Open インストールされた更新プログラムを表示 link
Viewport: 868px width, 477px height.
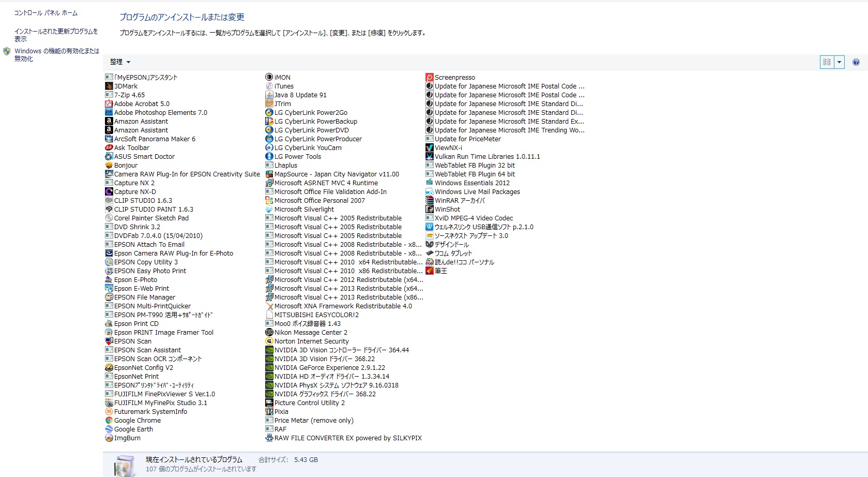(x=56, y=35)
